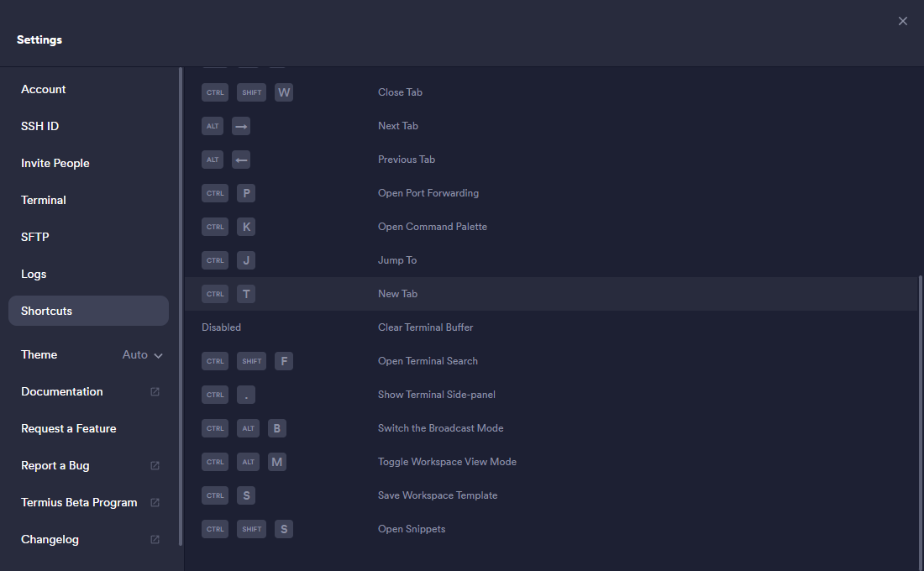Select the Open Terminal Search label
Viewport: 924px width, 571px height.
(x=428, y=361)
